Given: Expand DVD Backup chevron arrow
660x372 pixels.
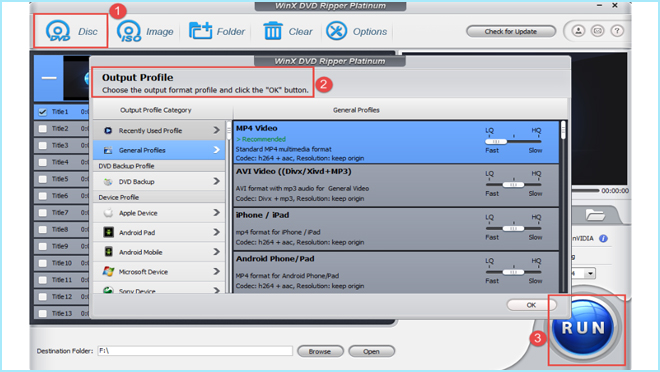Looking at the screenshot, I should click(x=216, y=181).
